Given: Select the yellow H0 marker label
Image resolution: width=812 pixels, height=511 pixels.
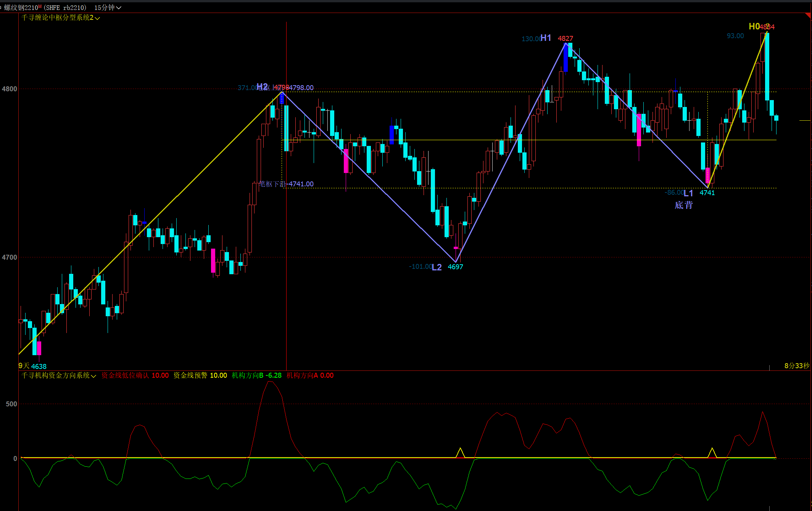Looking at the screenshot, I should pos(754,26).
